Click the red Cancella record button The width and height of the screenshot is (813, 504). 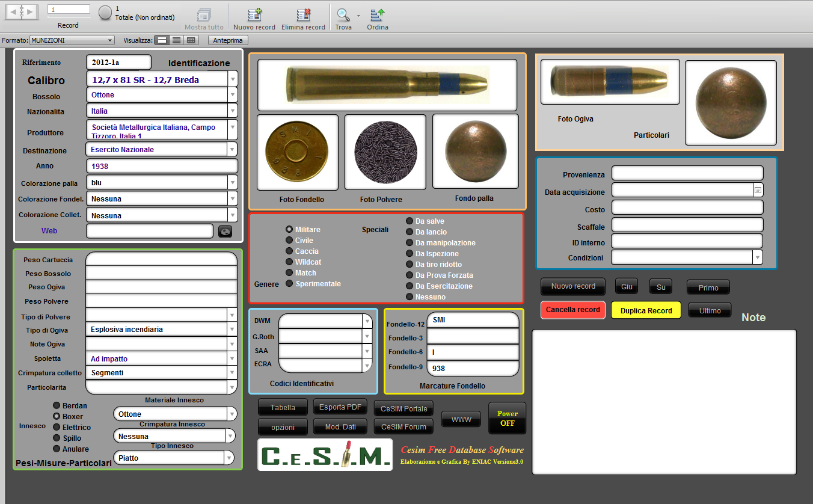(572, 310)
